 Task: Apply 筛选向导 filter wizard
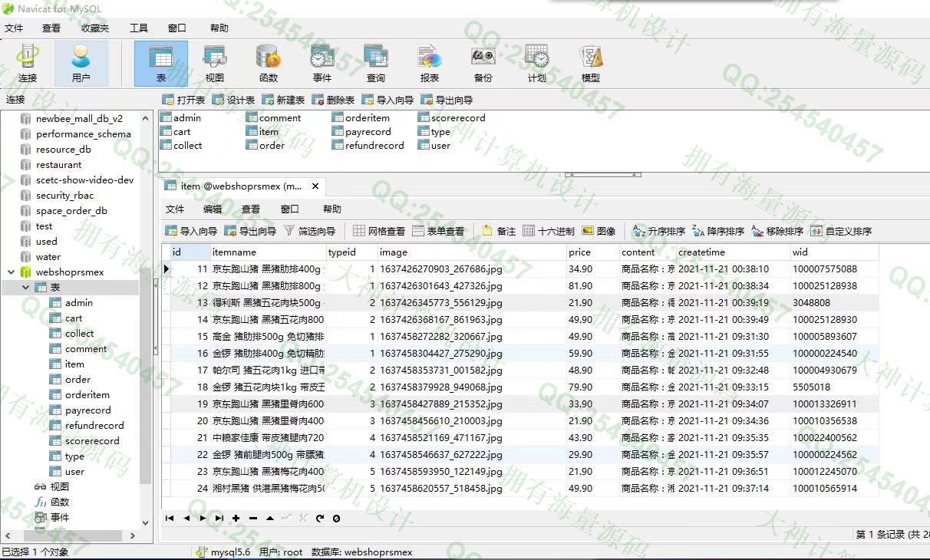tap(310, 231)
